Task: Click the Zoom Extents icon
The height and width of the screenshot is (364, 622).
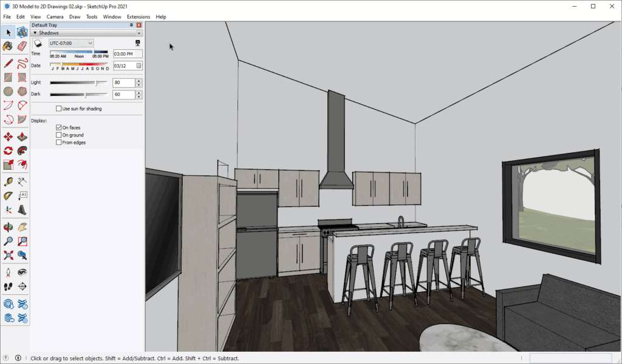Action: tap(7, 255)
